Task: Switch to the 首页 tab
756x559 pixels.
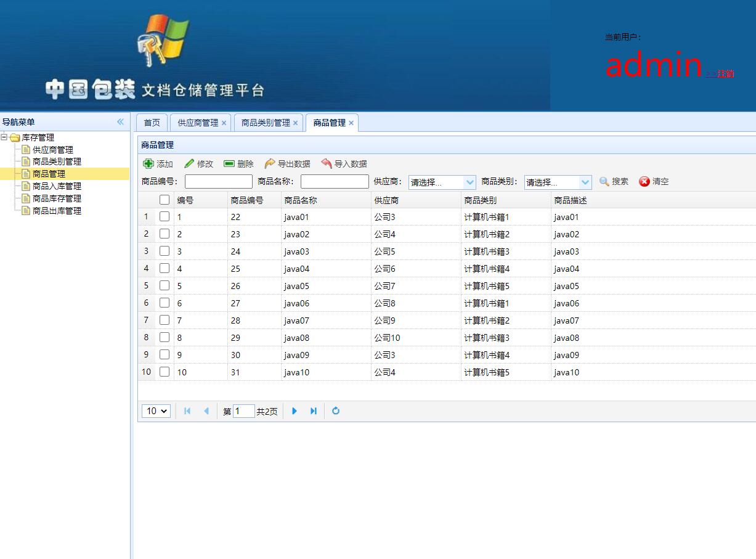Action: point(150,122)
